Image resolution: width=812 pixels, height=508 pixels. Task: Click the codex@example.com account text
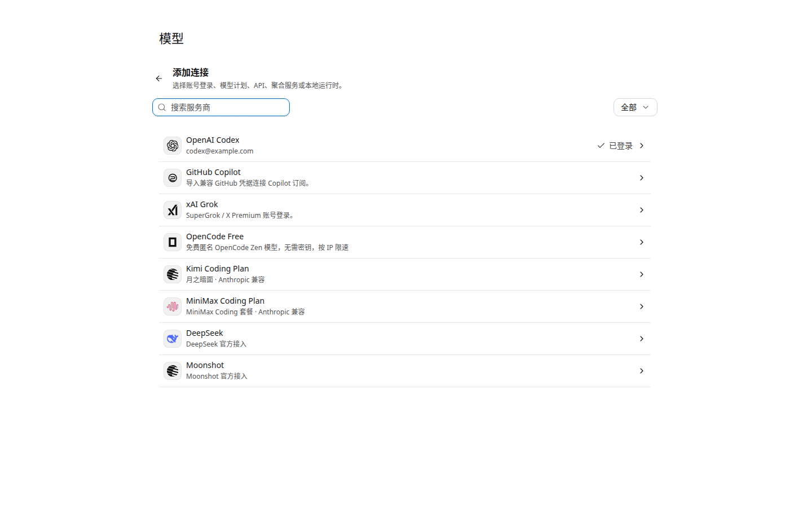[x=220, y=151]
